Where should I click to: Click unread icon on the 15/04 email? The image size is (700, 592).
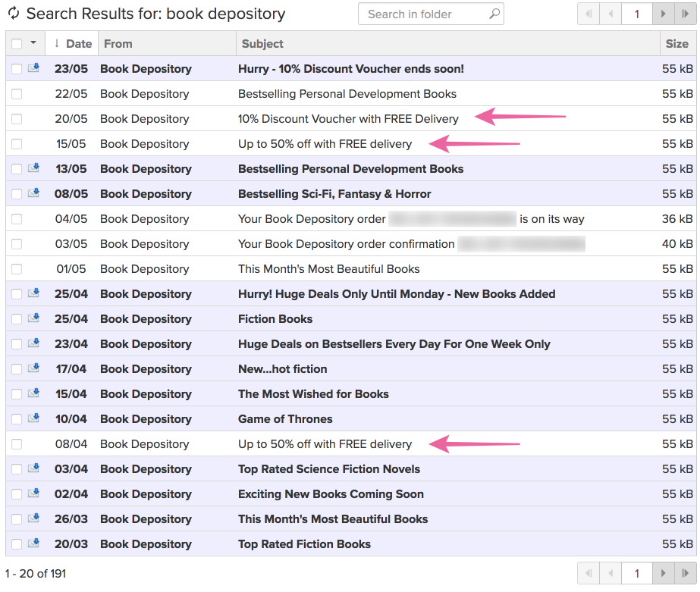(33, 393)
